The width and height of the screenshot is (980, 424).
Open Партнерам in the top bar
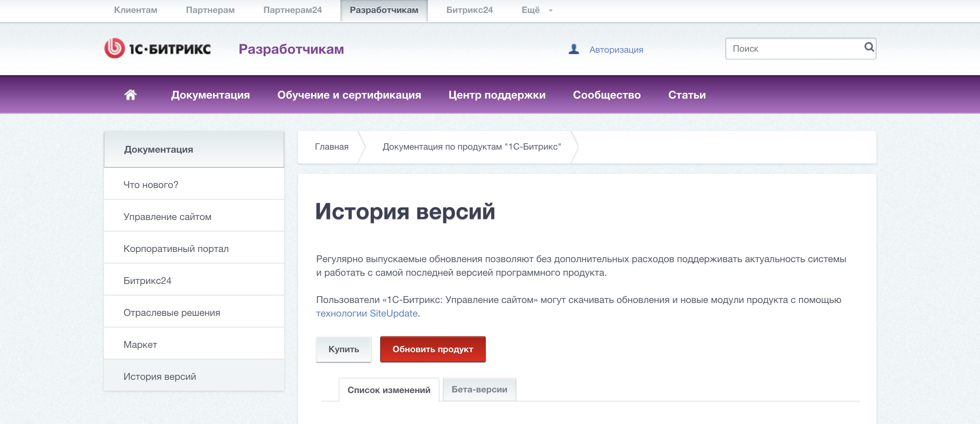point(210,10)
